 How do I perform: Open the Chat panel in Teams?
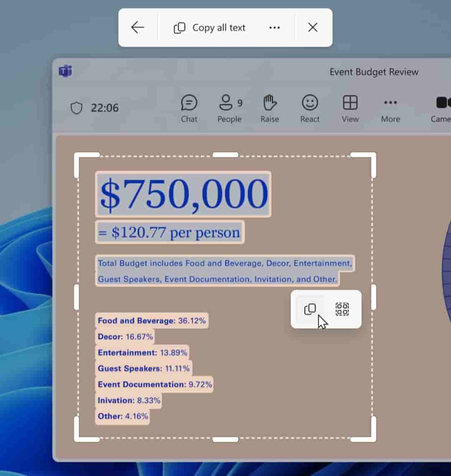coord(189,108)
